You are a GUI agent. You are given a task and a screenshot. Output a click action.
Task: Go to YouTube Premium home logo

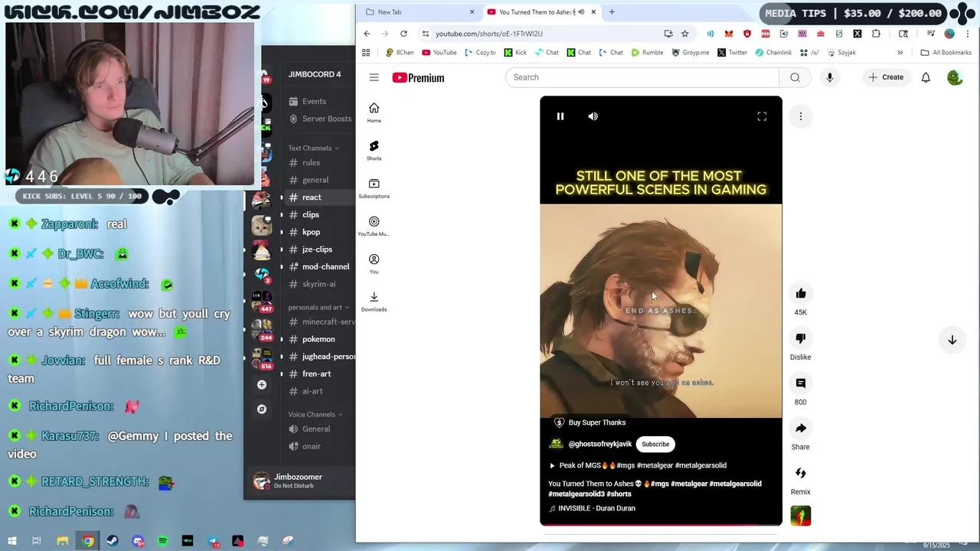point(418,77)
